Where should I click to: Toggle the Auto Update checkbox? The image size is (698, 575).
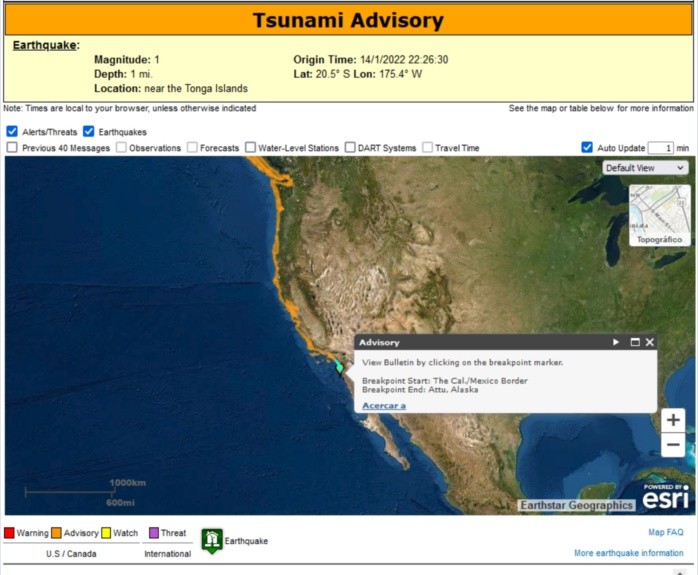pyautogui.click(x=587, y=148)
